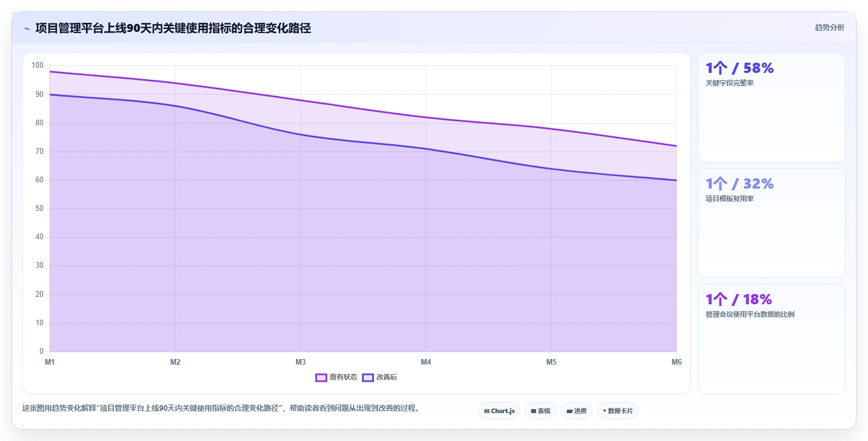Click the icon inside the Chart.js chip
The width and height of the screenshot is (868, 441).
487,411
